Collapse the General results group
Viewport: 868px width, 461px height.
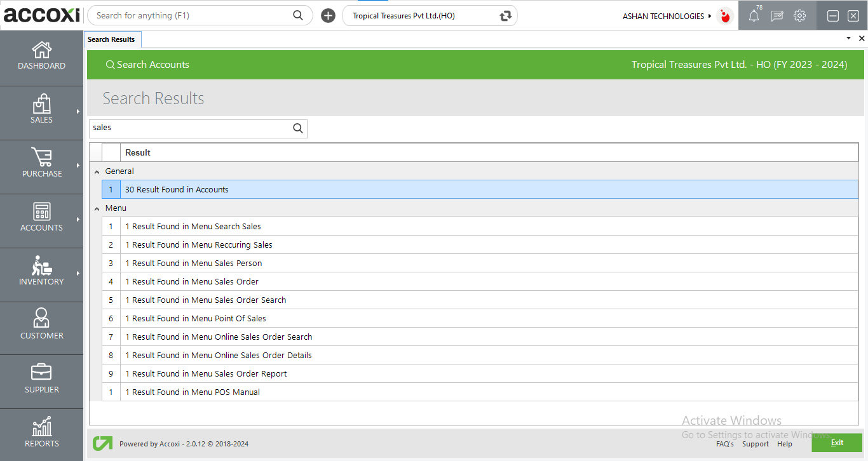97,171
